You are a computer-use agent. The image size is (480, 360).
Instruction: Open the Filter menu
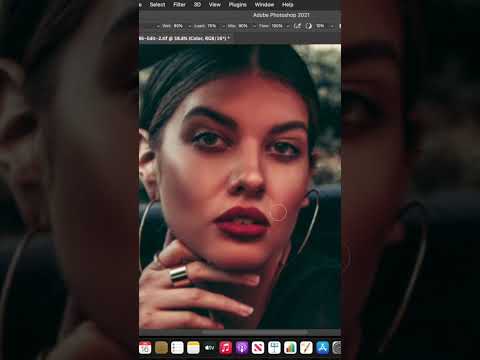[179, 5]
